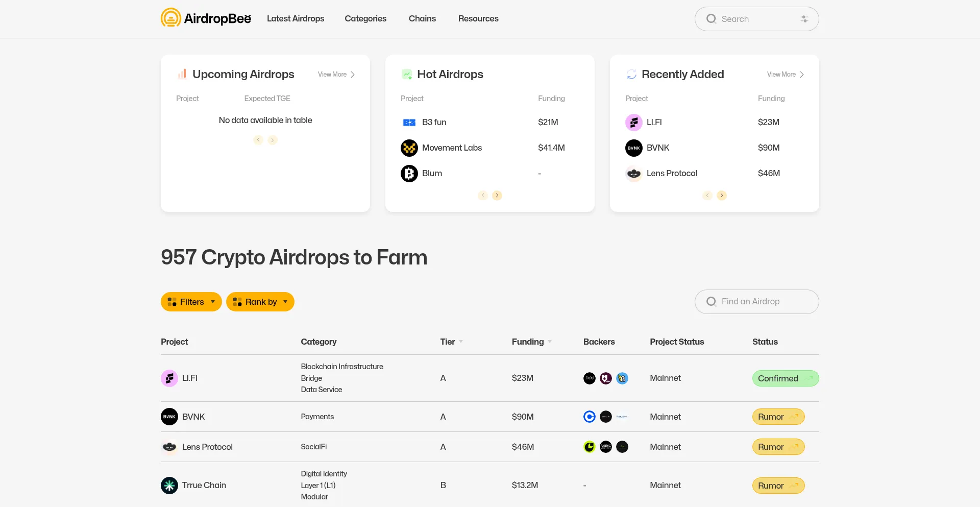Open Latest Airdrops menu item
Screen dimensions: 980x507
[296, 18]
